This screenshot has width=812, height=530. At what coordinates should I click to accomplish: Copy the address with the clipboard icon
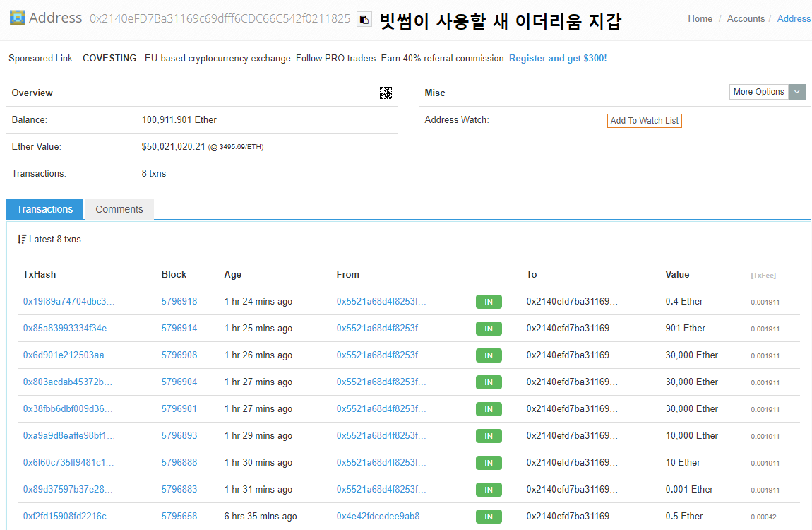point(364,20)
